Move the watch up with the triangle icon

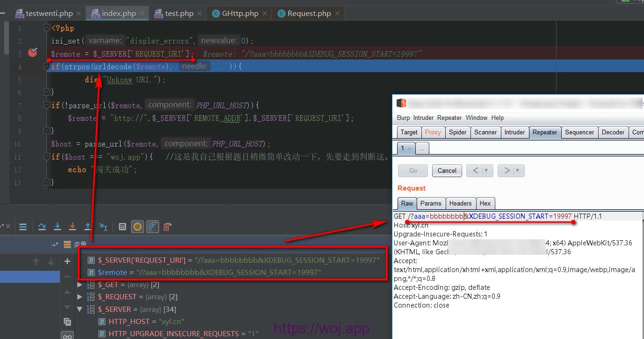click(x=67, y=292)
